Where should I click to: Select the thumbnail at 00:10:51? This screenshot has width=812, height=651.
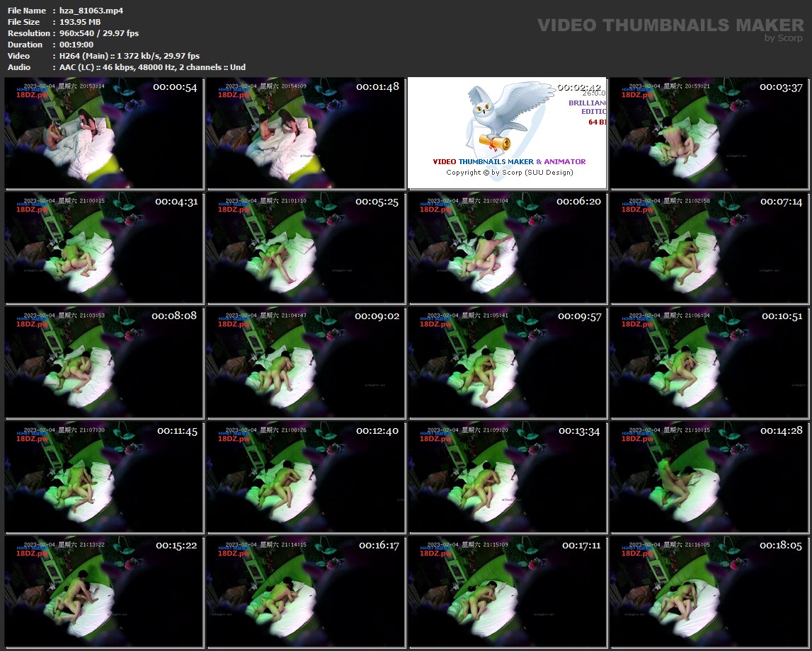pyautogui.click(x=709, y=362)
